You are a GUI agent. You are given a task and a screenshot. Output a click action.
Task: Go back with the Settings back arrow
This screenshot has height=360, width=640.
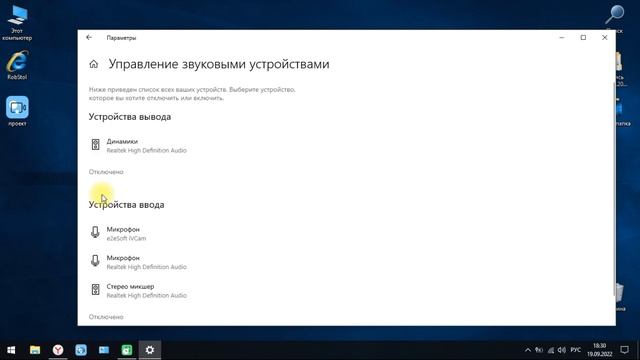(x=89, y=38)
